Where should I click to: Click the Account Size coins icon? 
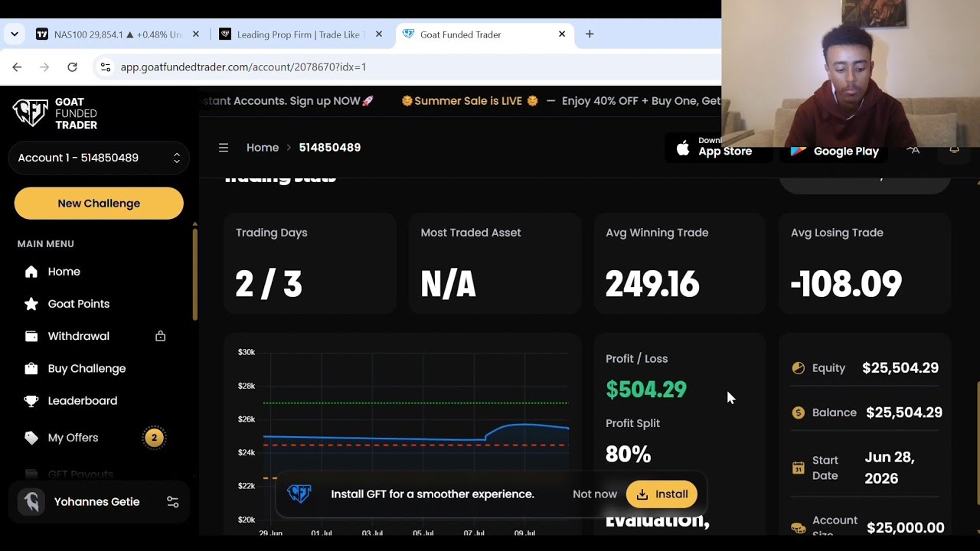coord(799,528)
